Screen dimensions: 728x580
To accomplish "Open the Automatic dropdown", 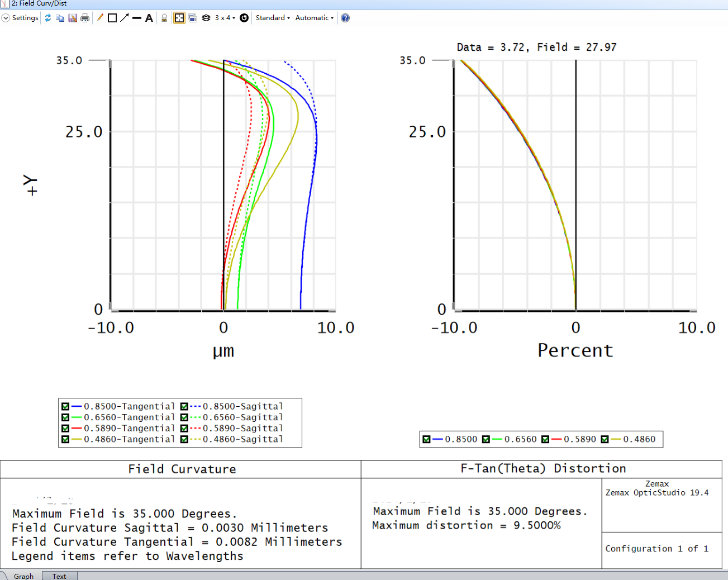I will coord(315,18).
